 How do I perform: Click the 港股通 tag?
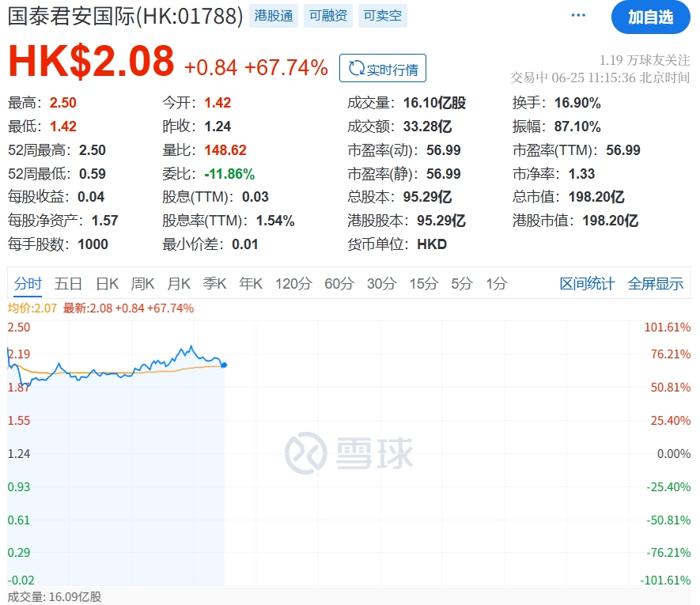[273, 16]
